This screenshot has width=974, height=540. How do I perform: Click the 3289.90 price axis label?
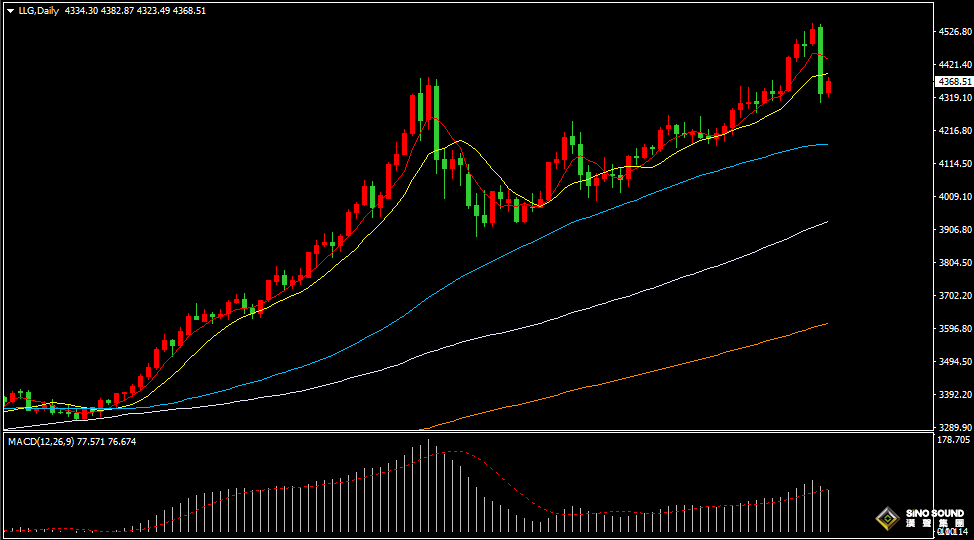954,427
